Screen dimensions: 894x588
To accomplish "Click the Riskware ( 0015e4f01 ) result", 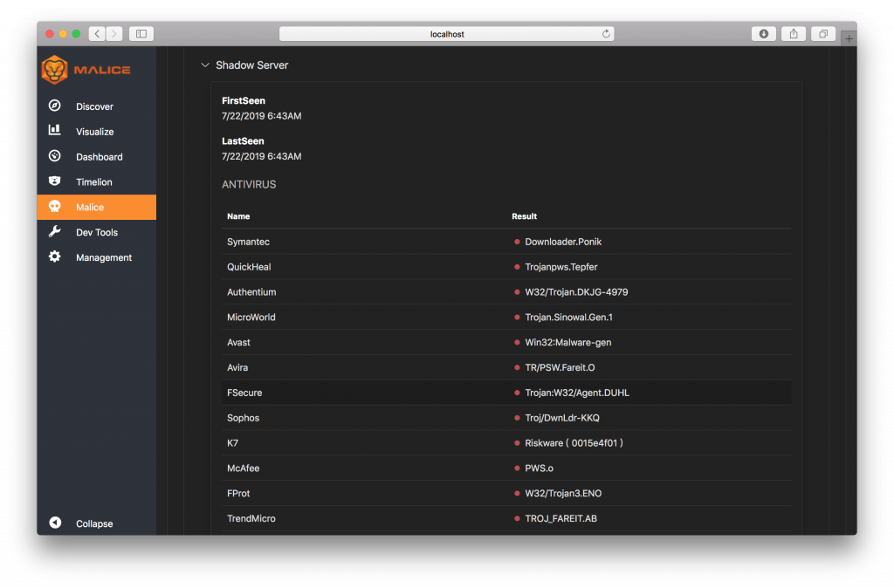I will click(x=574, y=442).
